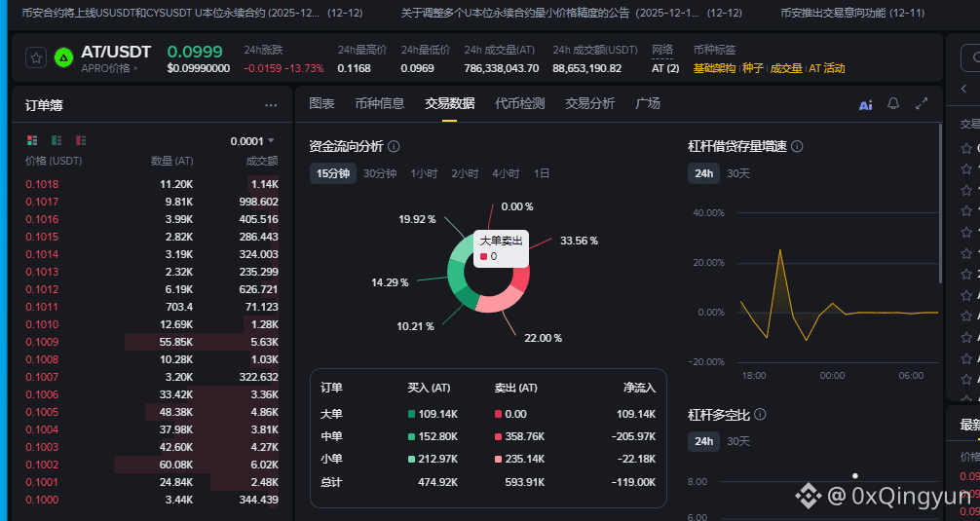Click the AT 活动 tag
980x521 pixels.
pyautogui.click(x=827, y=69)
